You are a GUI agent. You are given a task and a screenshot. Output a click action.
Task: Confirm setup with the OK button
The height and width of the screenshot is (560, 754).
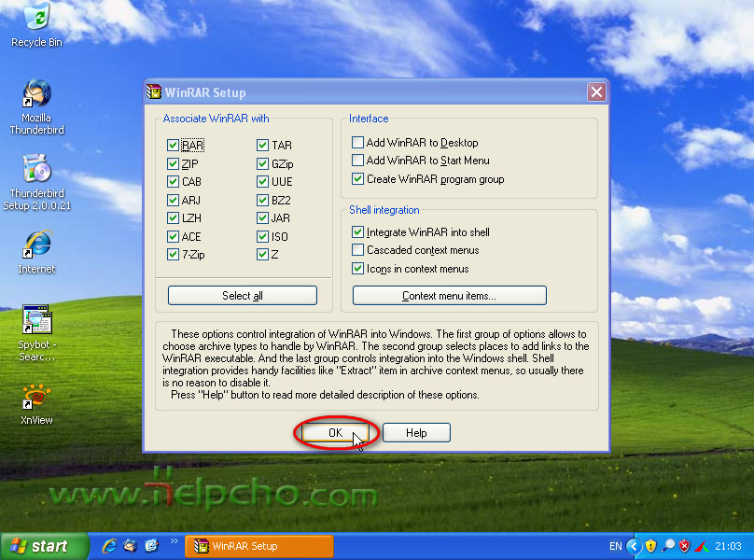point(335,432)
